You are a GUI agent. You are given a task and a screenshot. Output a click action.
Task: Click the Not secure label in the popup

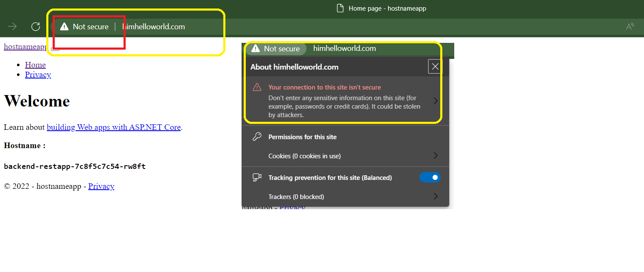(x=276, y=48)
